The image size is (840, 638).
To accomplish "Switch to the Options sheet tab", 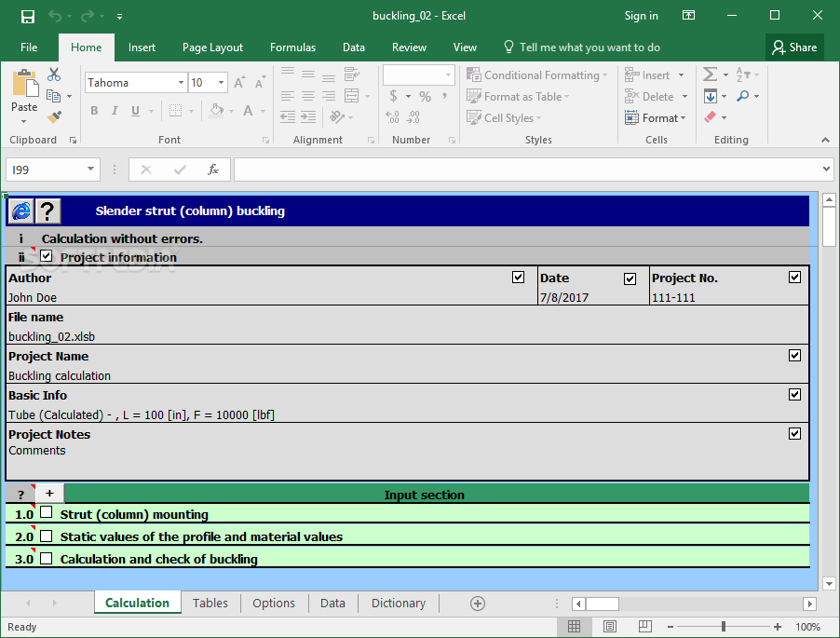I will pos(274,604).
